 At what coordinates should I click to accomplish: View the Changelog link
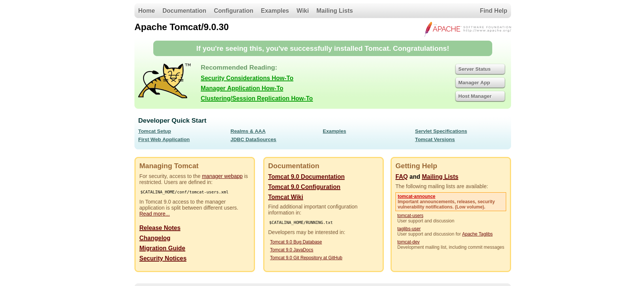[155, 238]
